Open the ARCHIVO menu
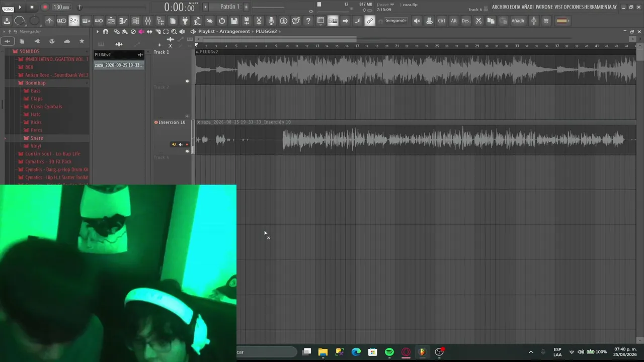 (500, 7)
